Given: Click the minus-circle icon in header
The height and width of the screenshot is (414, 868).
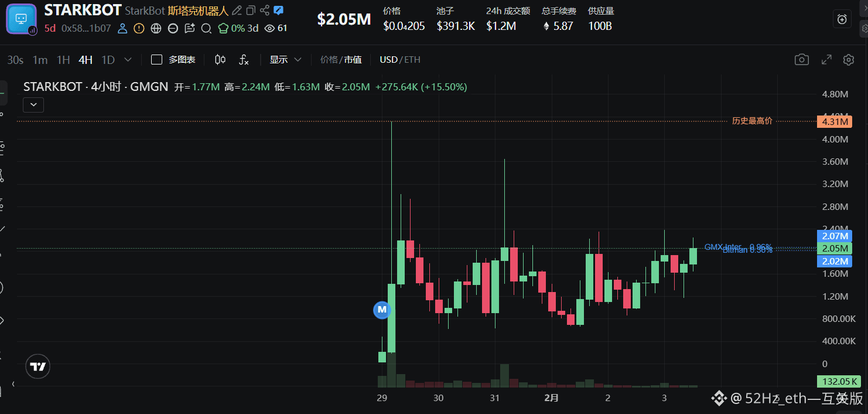Looking at the screenshot, I should (173, 28).
